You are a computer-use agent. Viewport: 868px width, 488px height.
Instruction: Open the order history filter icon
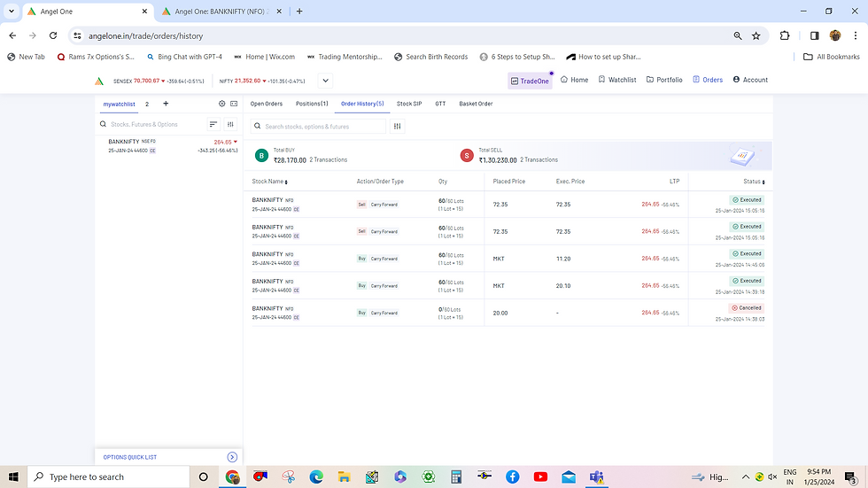pyautogui.click(x=398, y=126)
